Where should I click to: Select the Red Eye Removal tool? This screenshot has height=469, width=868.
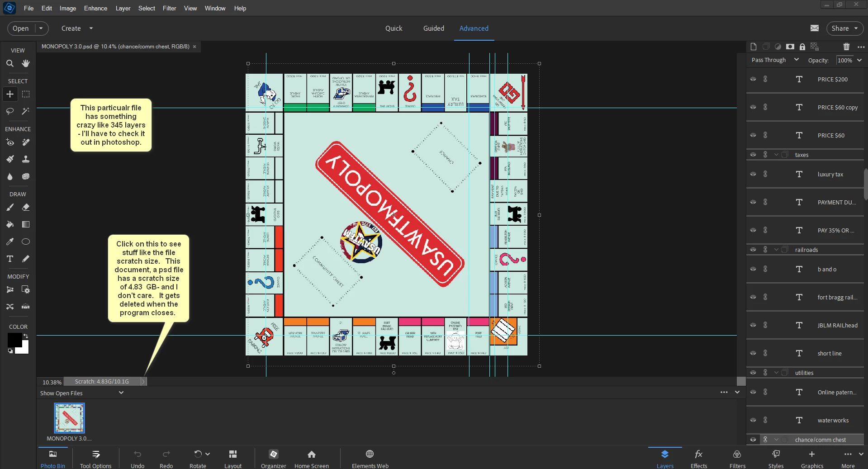pos(10,142)
